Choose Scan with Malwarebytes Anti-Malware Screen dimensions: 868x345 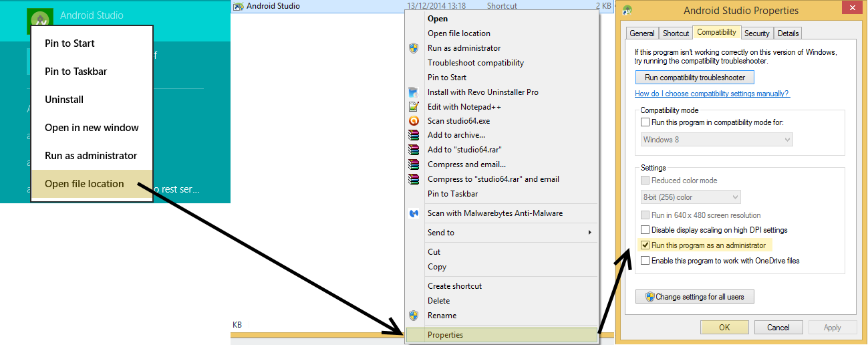pyautogui.click(x=502, y=213)
